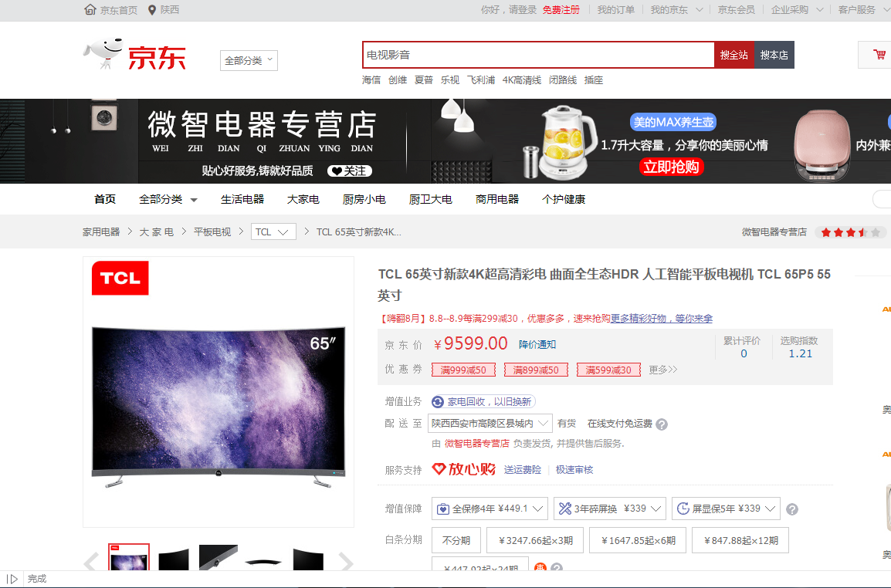Open 大家电 category menu
This screenshot has height=588, width=891.
pos(303,199)
